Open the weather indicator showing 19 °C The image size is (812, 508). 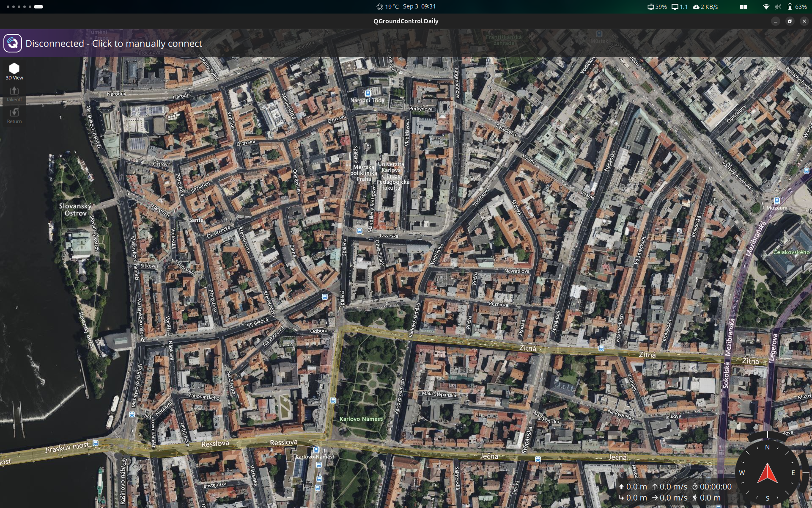[387, 6]
